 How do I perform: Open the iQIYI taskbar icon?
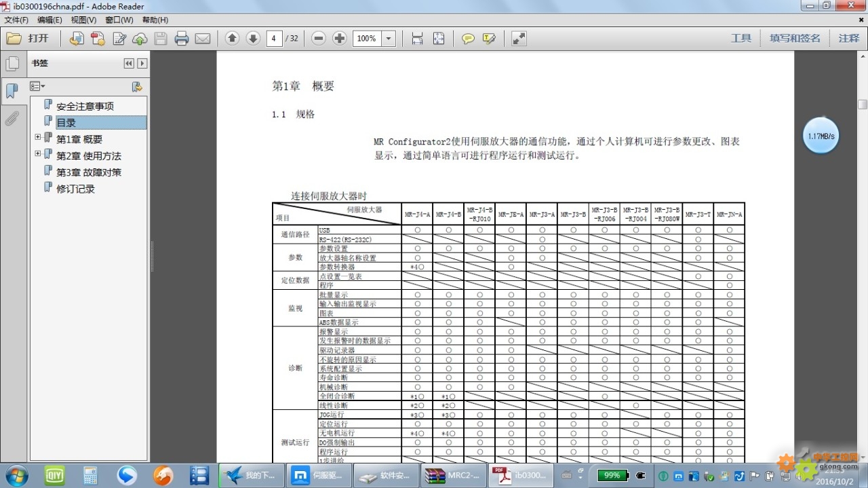click(x=54, y=476)
